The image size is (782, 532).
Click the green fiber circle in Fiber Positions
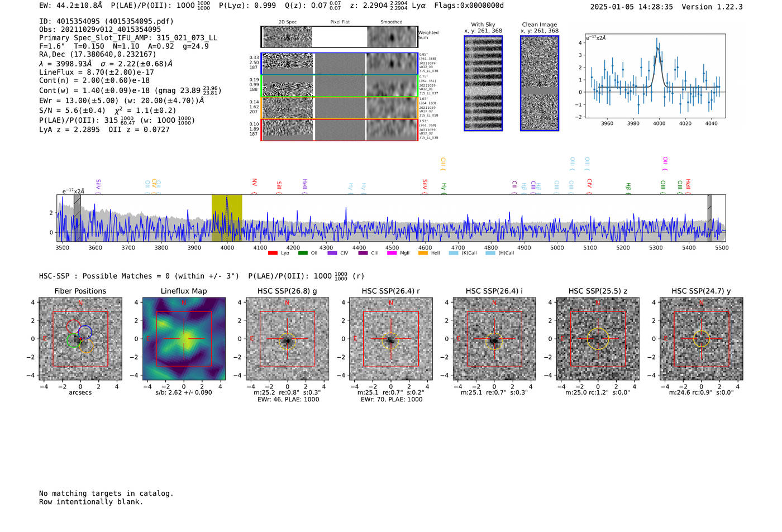click(74, 340)
